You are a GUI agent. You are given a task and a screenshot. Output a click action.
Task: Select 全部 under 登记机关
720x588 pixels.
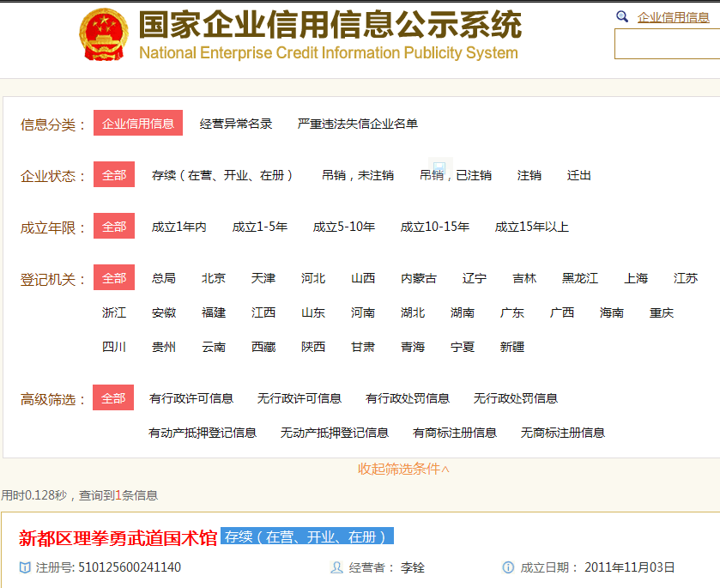coord(114,277)
